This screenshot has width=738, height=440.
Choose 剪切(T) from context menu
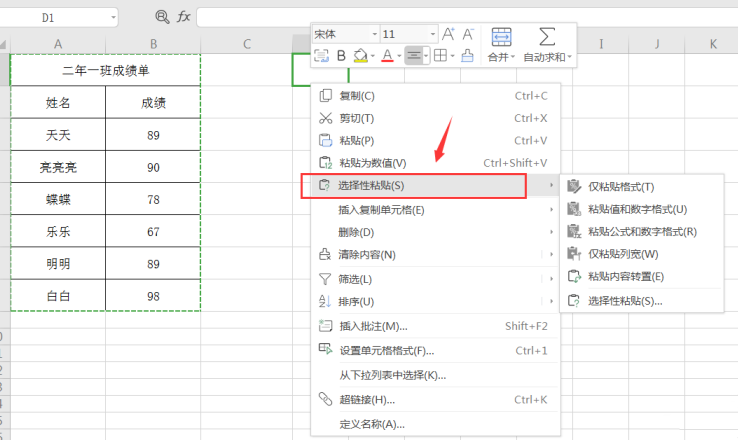coord(435,118)
